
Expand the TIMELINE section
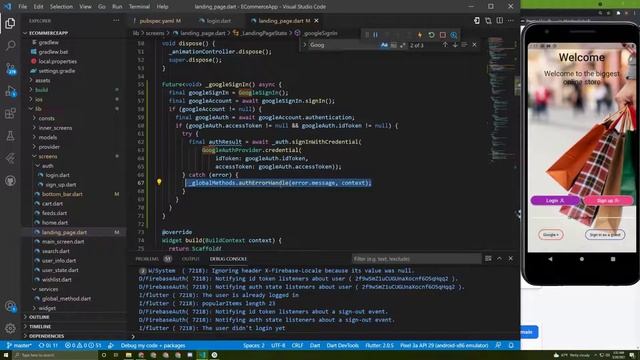[x=40, y=327]
